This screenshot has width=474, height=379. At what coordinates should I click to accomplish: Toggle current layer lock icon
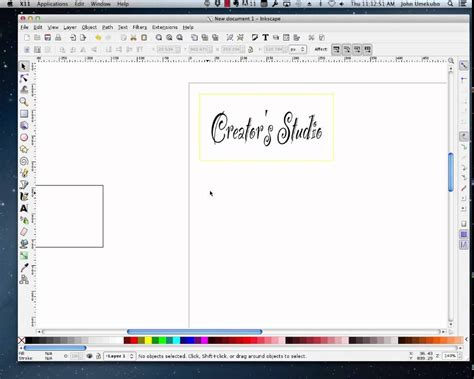click(98, 356)
